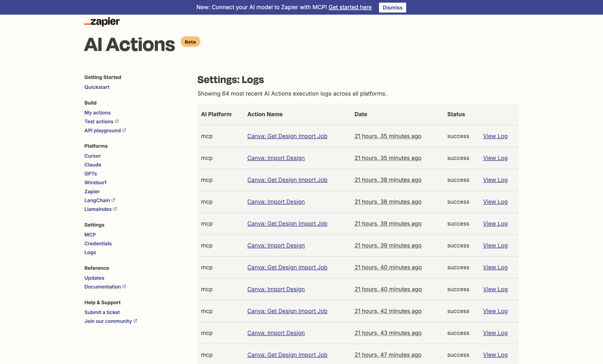The height and width of the screenshot is (364, 603).
Task: Open the Documentation link
Action: click(103, 287)
